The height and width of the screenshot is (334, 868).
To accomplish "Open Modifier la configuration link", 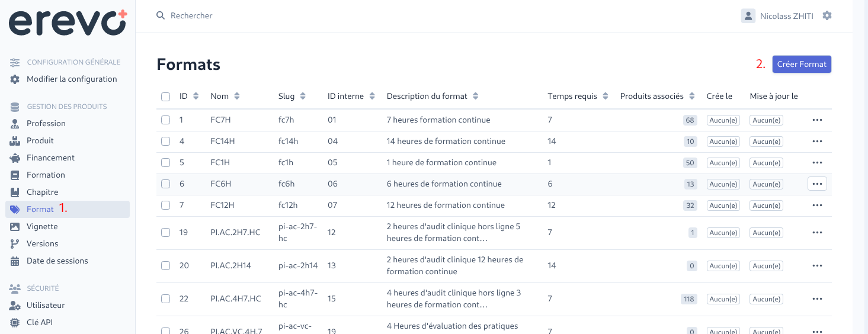I will click(x=72, y=79).
